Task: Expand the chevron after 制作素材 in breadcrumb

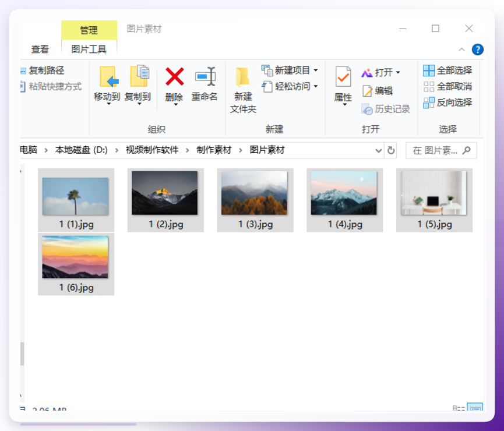Action: pos(241,150)
